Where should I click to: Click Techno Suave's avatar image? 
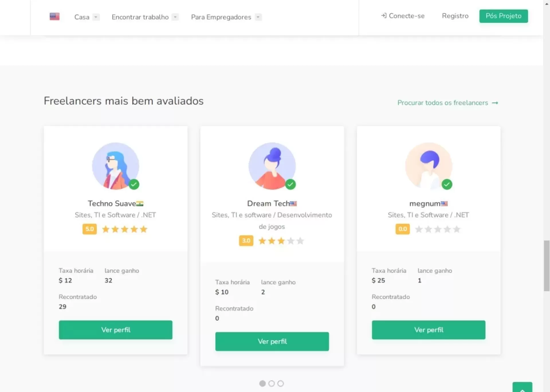[x=115, y=166]
